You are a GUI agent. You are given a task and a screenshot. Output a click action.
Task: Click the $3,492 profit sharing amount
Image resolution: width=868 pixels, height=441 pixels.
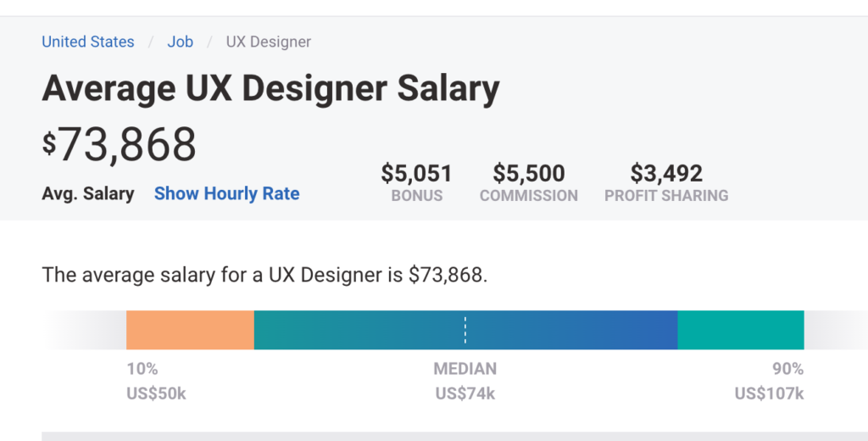(x=666, y=174)
